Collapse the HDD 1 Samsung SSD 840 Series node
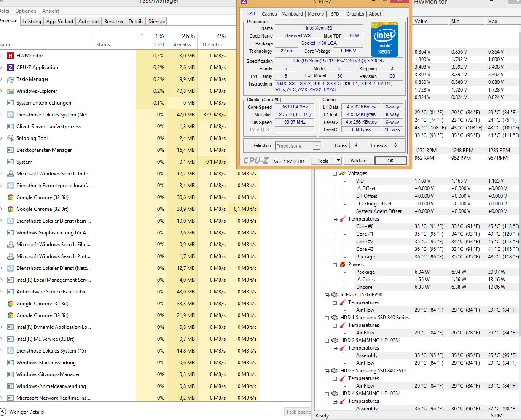The width and height of the screenshot is (521, 420). click(x=327, y=318)
